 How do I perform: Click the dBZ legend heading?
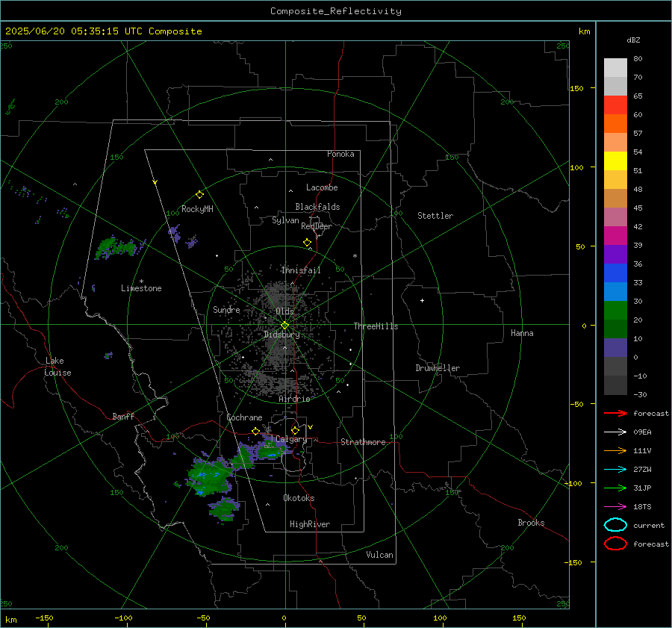pos(633,40)
